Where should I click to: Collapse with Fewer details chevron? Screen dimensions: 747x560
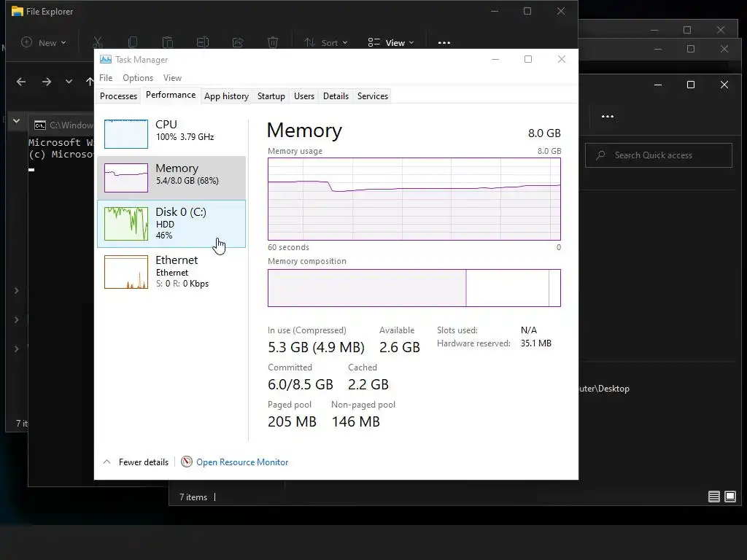(107, 462)
